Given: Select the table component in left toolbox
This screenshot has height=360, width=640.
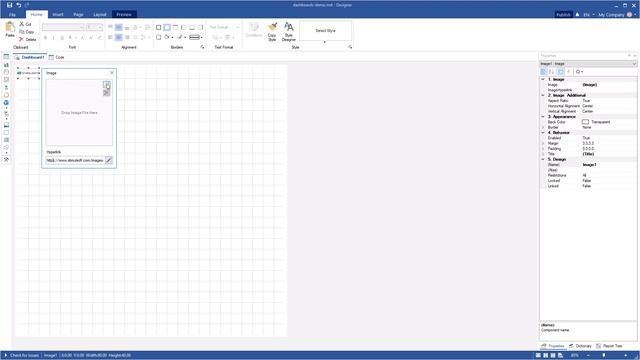Looking at the screenshot, I should click(x=6, y=56).
